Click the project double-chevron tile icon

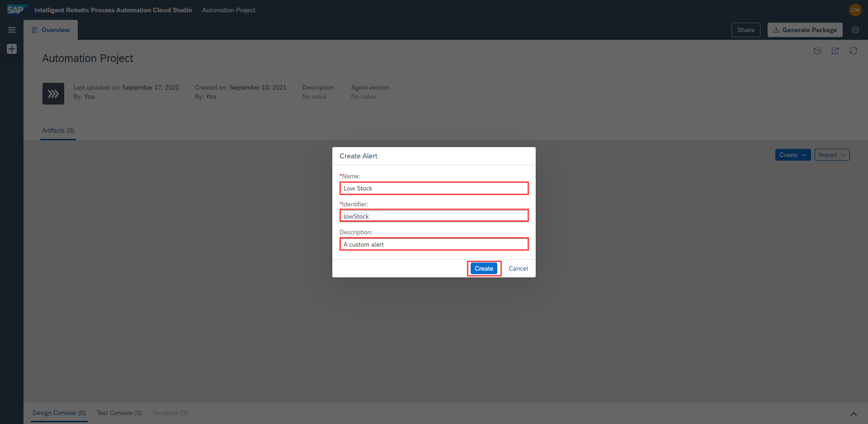53,94
